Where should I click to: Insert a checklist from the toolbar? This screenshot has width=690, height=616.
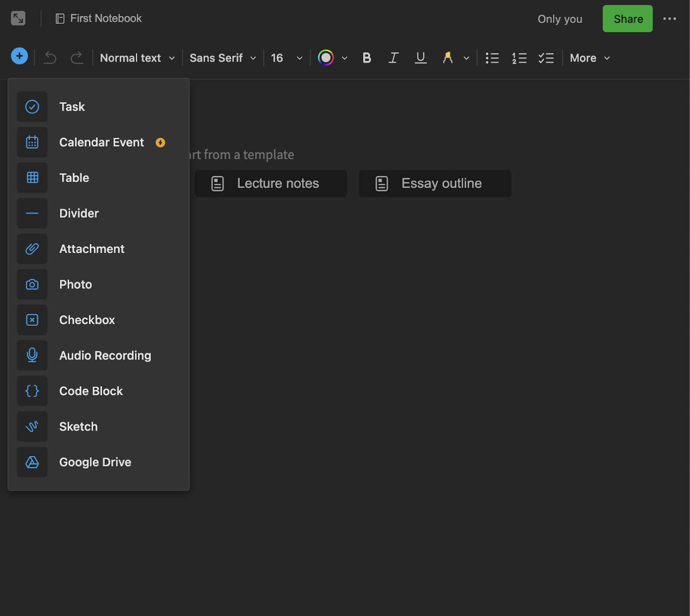pyautogui.click(x=546, y=58)
